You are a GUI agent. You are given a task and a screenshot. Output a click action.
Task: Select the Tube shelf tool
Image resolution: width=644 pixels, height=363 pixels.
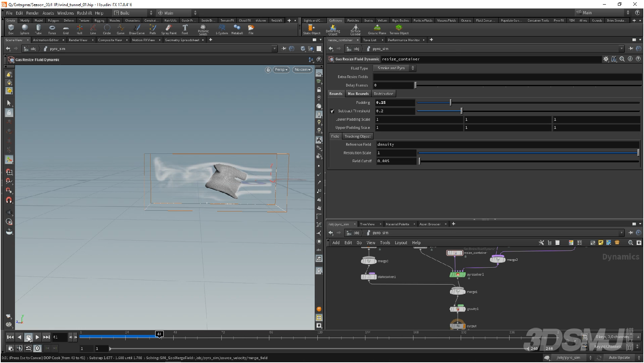click(38, 30)
